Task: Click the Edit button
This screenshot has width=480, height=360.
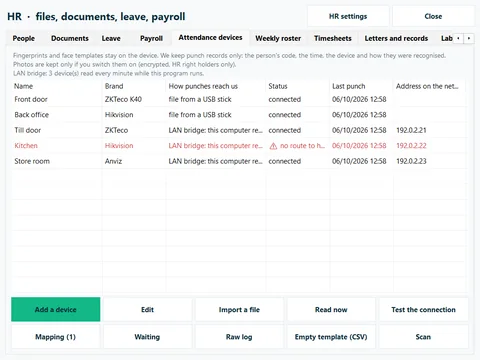Action: point(147,309)
